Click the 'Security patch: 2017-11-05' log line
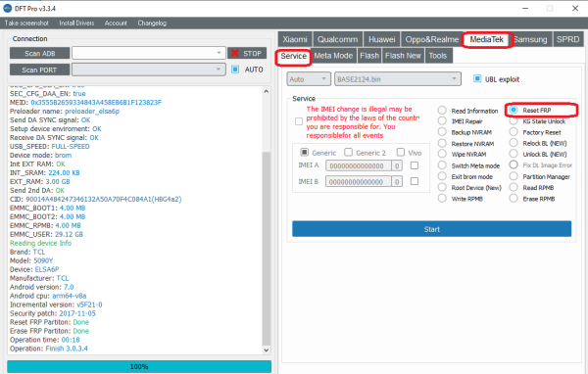Screen dimensions: 588x374 [x=53, y=313]
